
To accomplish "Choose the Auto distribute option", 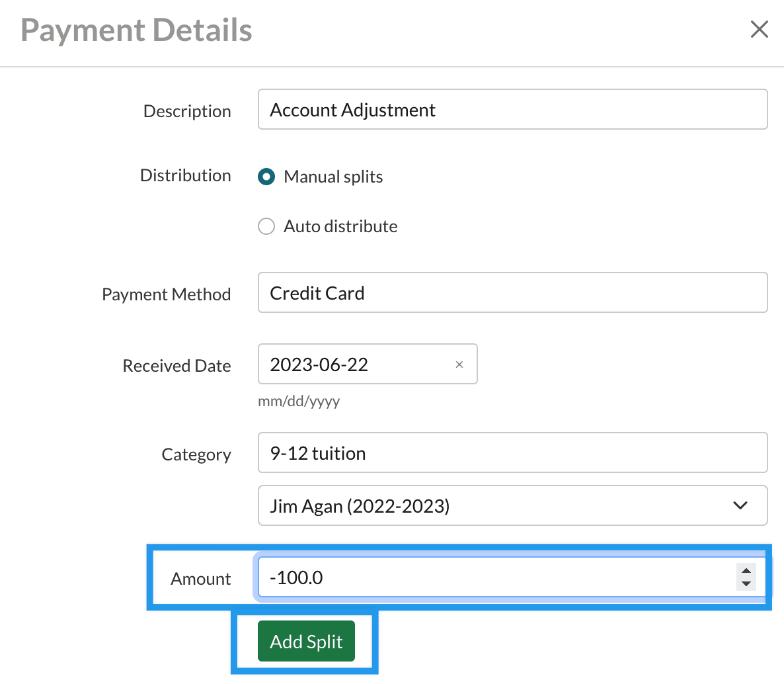I will (x=266, y=226).
